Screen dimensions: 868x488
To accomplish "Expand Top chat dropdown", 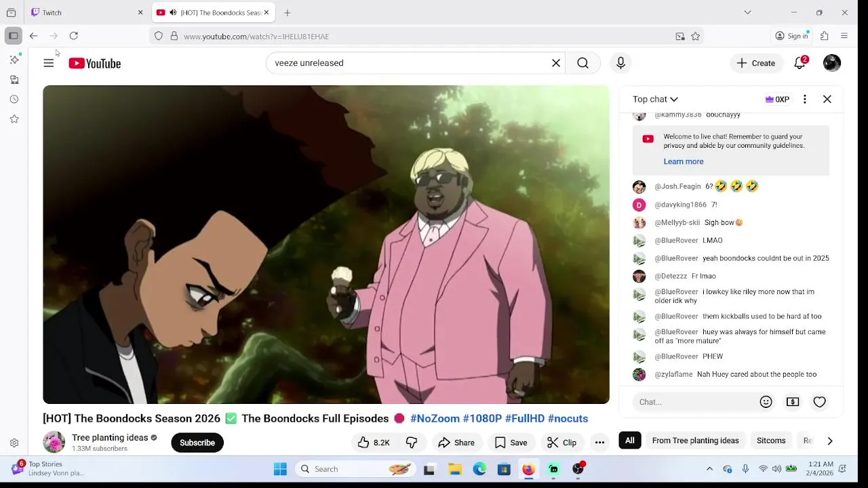I will point(655,99).
